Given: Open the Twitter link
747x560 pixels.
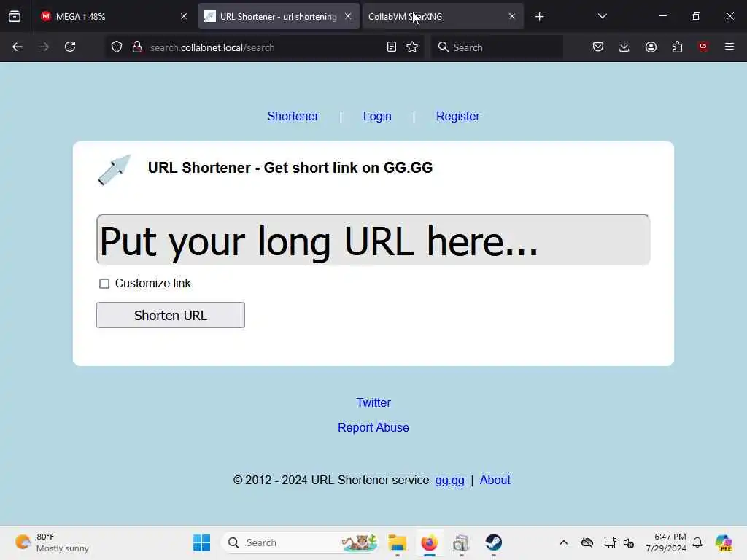Looking at the screenshot, I should click(x=373, y=402).
